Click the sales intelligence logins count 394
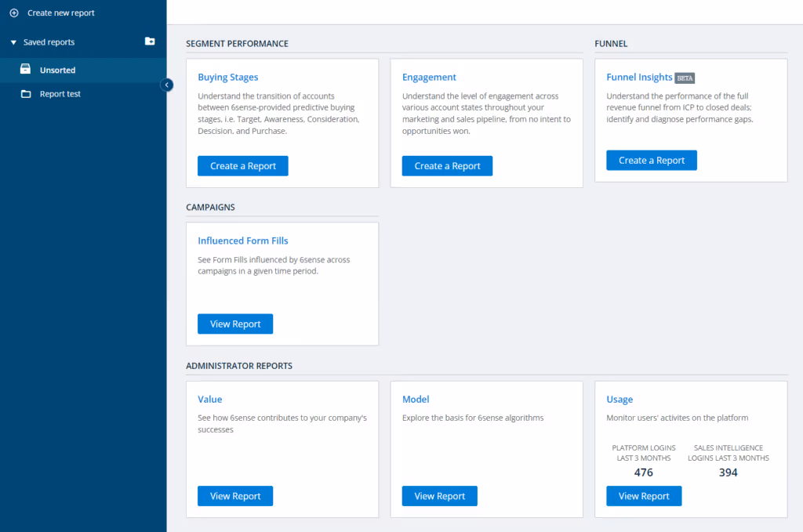The image size is (803, 532). 729,472
